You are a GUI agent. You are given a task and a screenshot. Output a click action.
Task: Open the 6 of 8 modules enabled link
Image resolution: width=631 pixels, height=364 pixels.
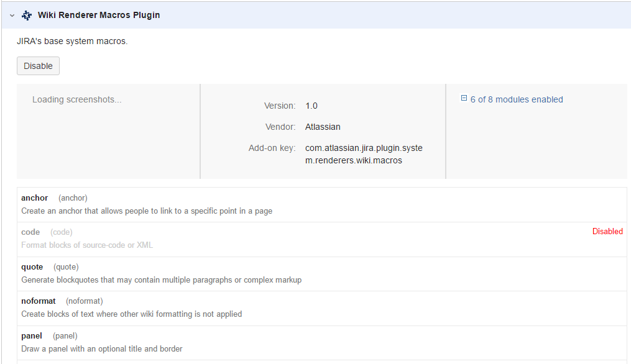click(x=517, y=99)
